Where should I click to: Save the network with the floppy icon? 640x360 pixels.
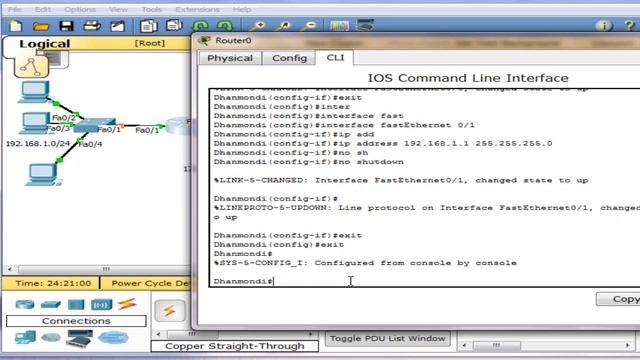pos(66,26)
